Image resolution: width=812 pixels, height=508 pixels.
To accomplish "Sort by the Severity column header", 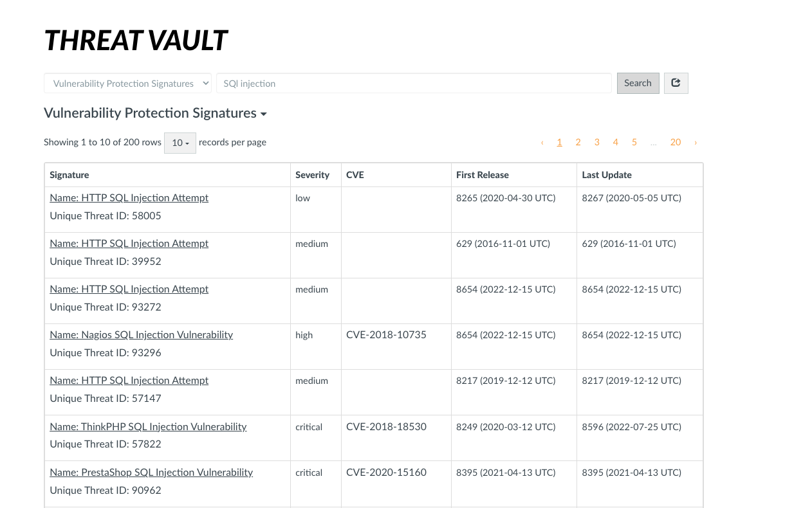I will 312,175.
